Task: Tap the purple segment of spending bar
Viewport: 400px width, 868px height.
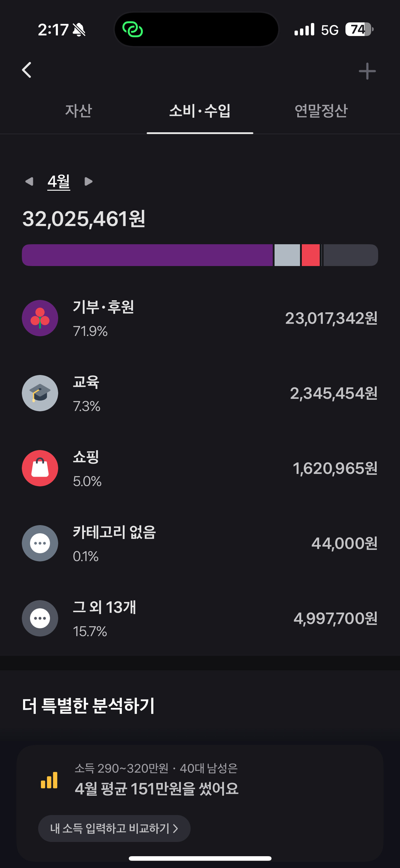Action: click(x=147, y=255)
